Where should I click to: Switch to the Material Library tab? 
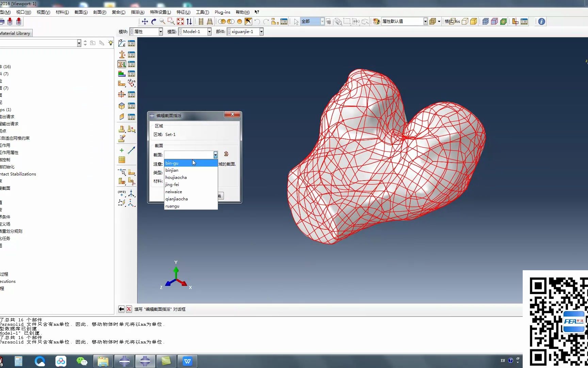[16, 33]
